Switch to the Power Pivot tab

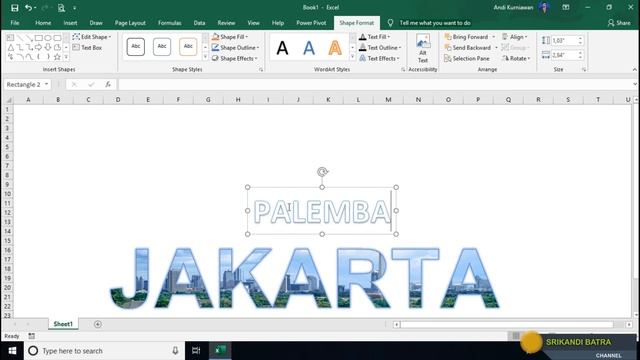311,23
